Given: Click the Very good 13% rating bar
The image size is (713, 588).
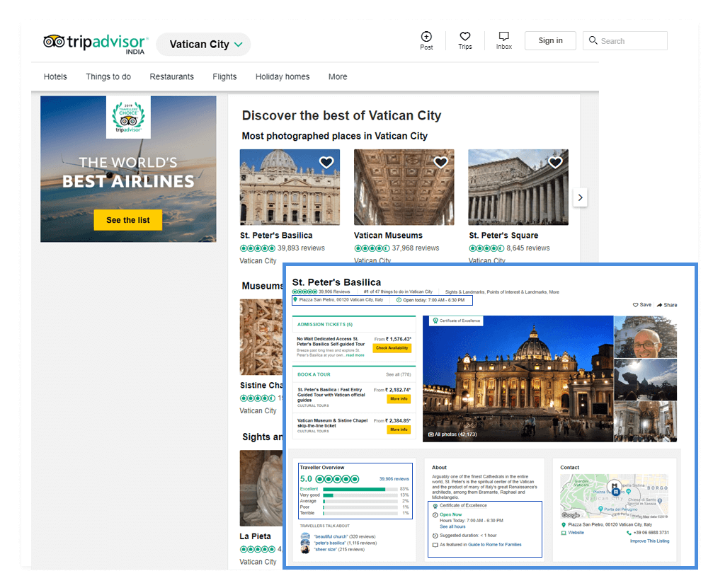Looking at the screenshot, I should [360, 495].
